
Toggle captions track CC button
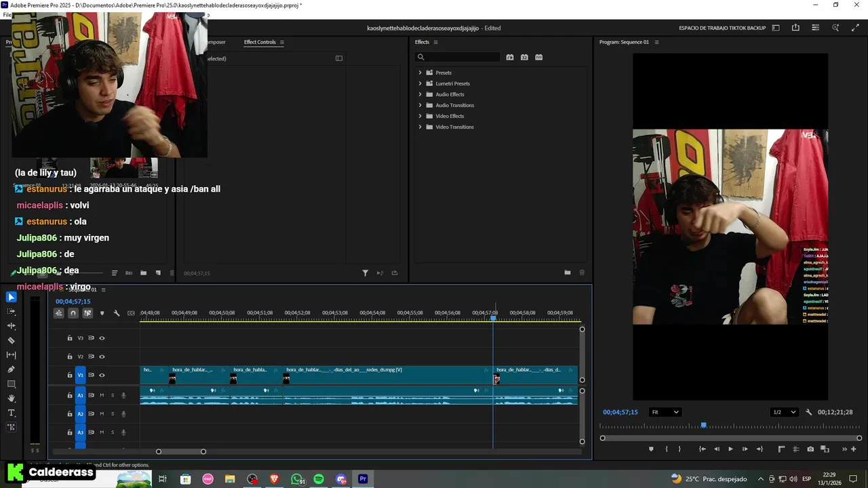click(x=131, y=313)
